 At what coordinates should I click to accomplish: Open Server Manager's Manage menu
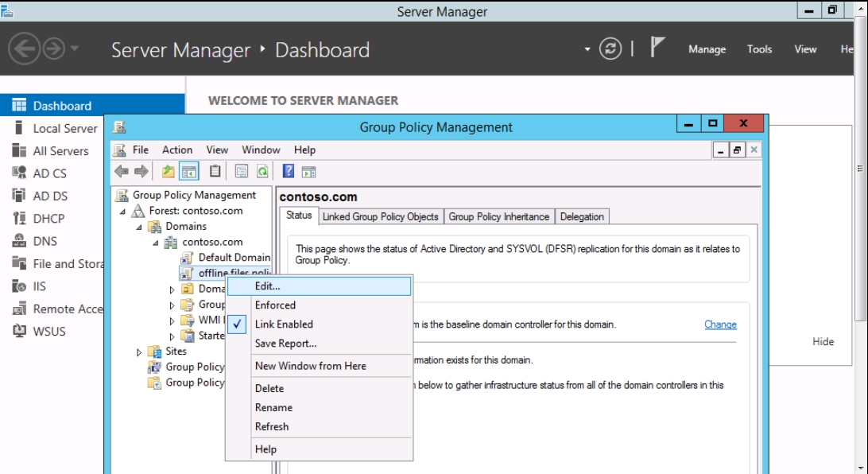[707, 49]
